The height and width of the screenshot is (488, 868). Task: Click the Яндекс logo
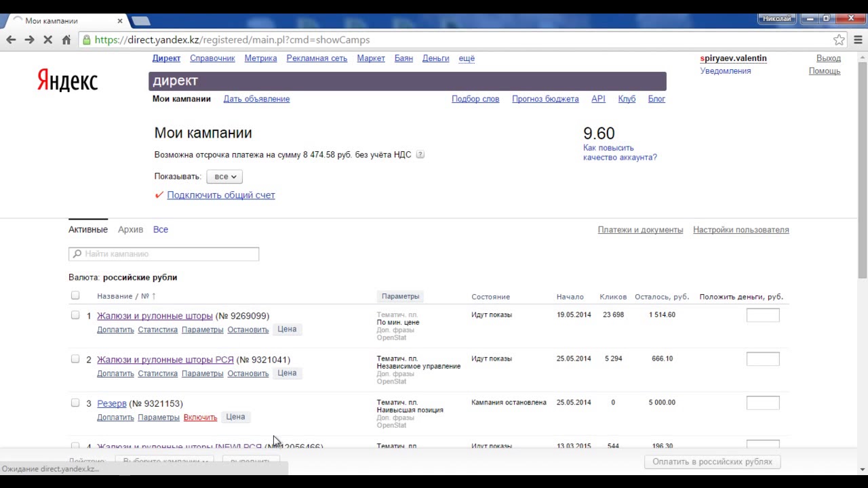pos(67,81)
